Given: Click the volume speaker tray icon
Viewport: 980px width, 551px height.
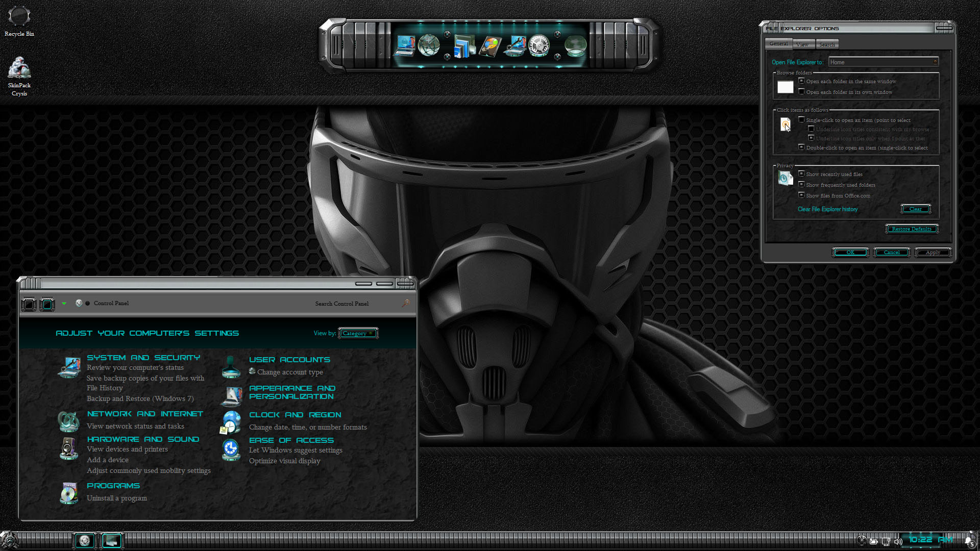Looking at the screenshot, I should pyautogui.click(x=898, y=541).
